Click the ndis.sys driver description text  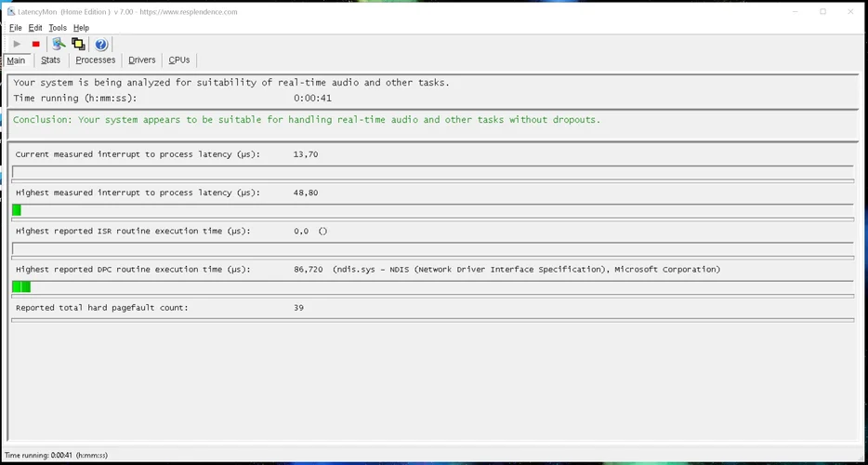[526, 270]
